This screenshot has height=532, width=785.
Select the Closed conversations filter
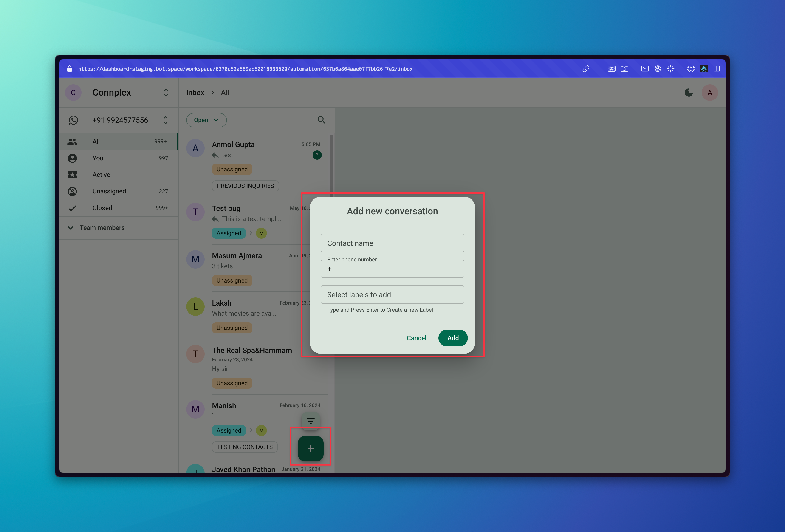point(102,208)
